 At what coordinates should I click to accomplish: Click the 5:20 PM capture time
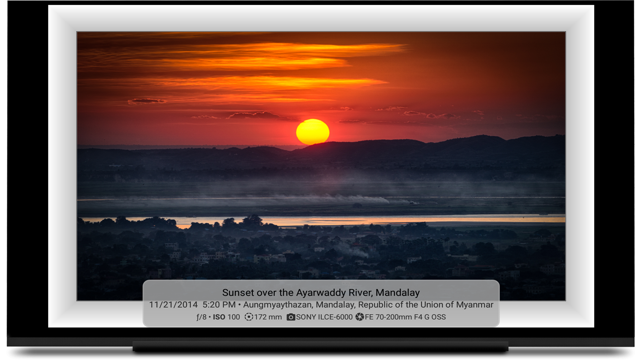click(219, 305)
